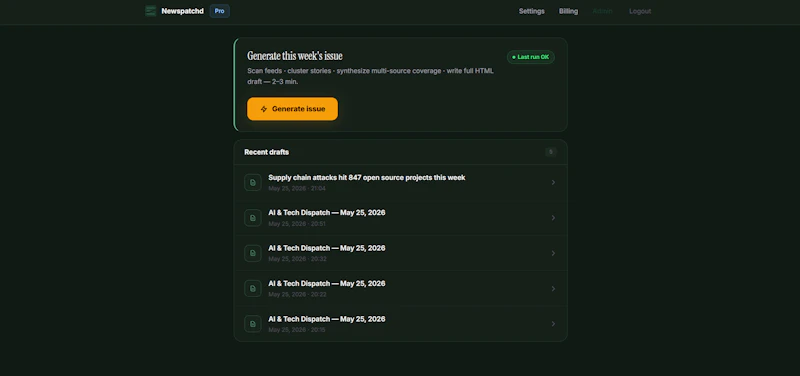Click the Newspatchd brand name
Image resolution: width=800 pixels, height=376 pixels.
(182, 11)
